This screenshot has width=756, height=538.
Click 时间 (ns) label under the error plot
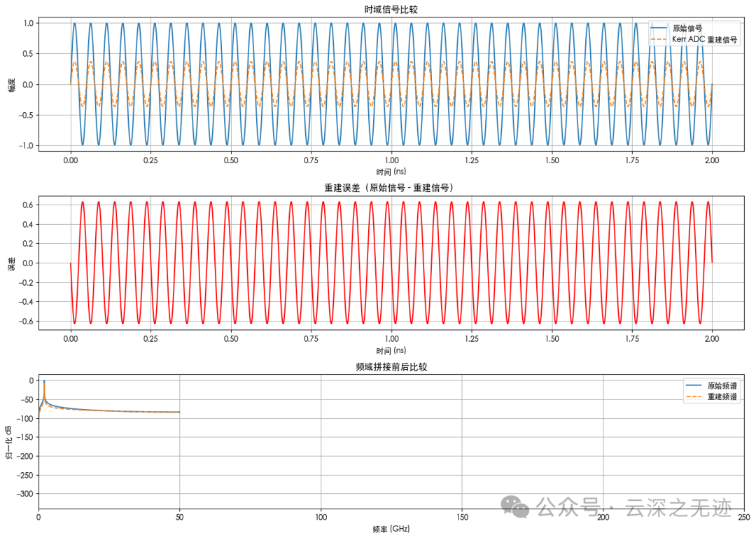pyautogui.click(x=391, y=351)
